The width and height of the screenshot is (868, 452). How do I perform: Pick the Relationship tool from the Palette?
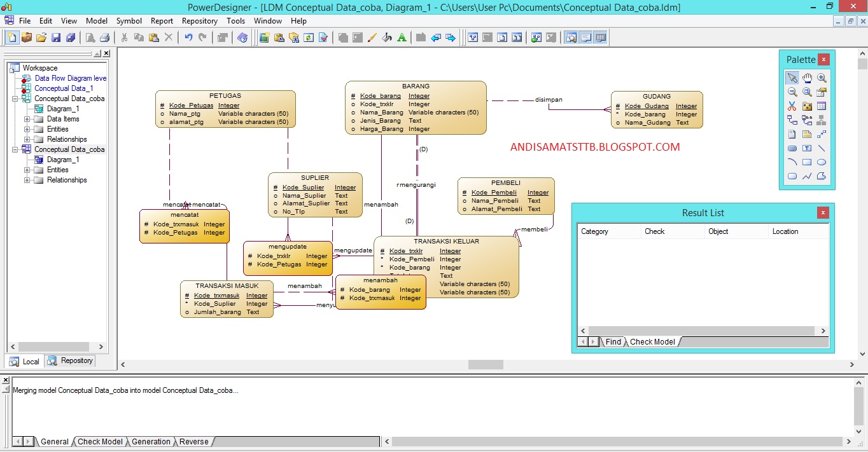pyautogui.click(x=792, y=120)
